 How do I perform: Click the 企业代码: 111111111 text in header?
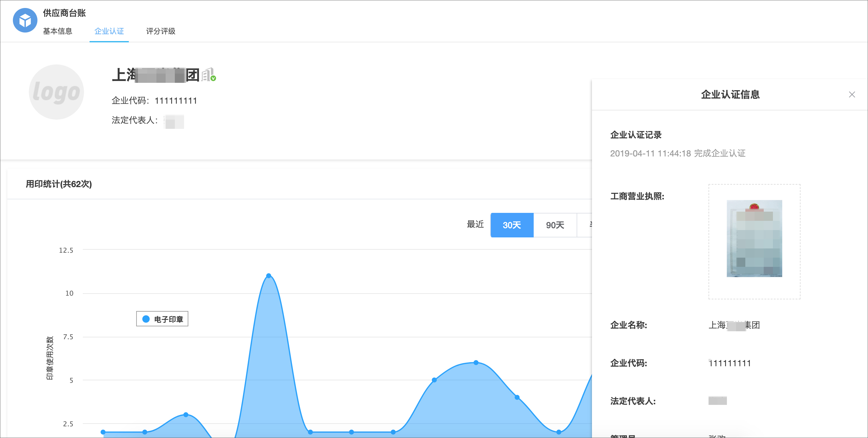point(154,100)
